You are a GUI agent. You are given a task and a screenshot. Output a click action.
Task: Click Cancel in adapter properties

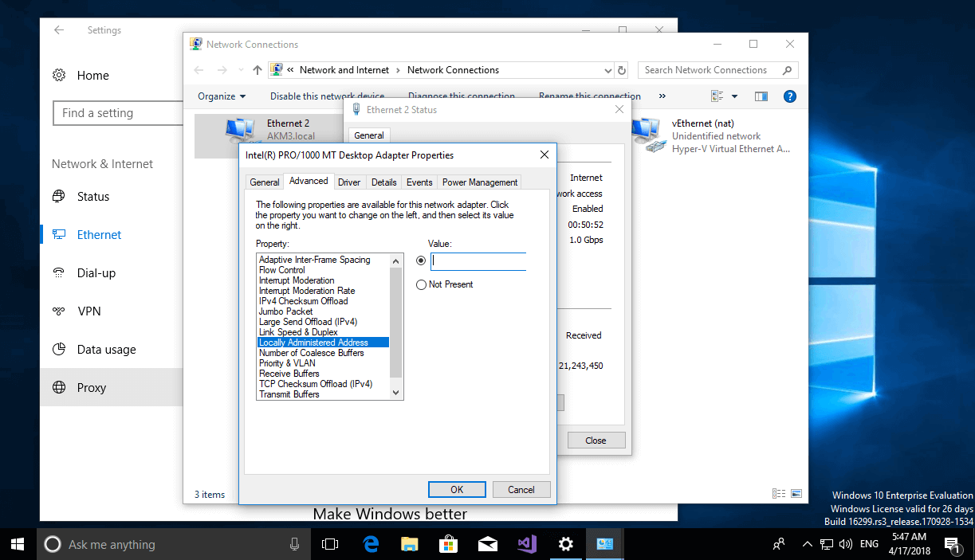521,490
